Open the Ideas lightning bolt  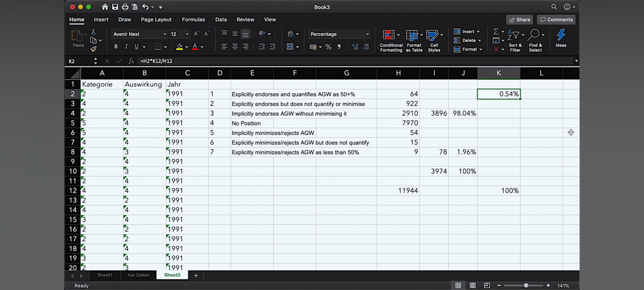[561, 35]
